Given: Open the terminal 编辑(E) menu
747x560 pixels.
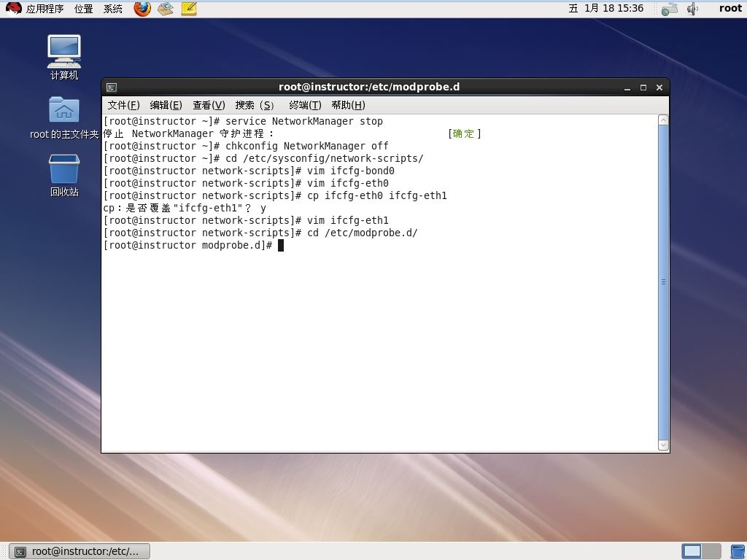Looking at the screenshot, I should pos(166,105).
